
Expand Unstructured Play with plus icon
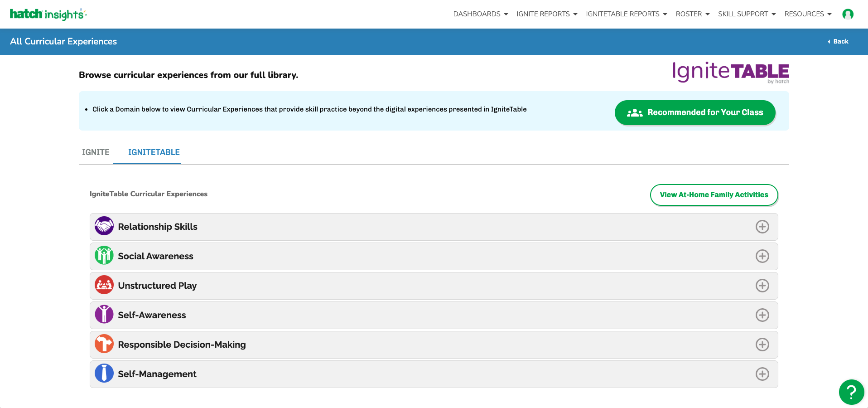762,286
